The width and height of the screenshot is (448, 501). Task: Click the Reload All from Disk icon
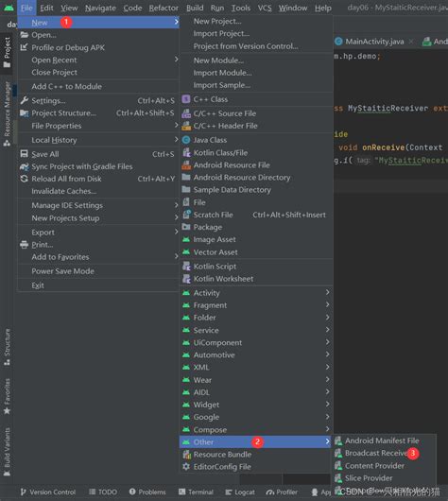[x=24, y=179]
